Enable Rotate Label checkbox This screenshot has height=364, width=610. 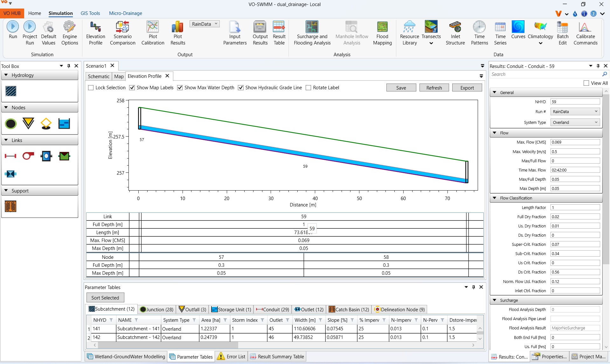click(308, 88)
